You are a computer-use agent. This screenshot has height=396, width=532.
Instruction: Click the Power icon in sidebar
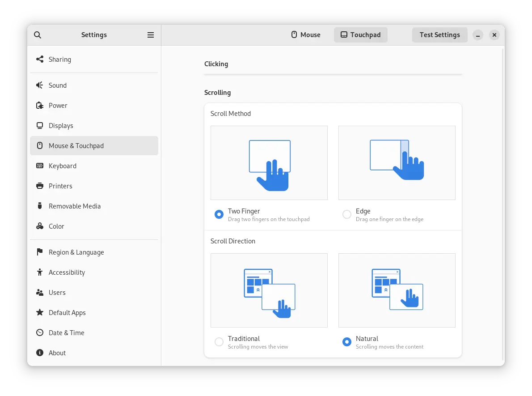click(x=40, y=106)
